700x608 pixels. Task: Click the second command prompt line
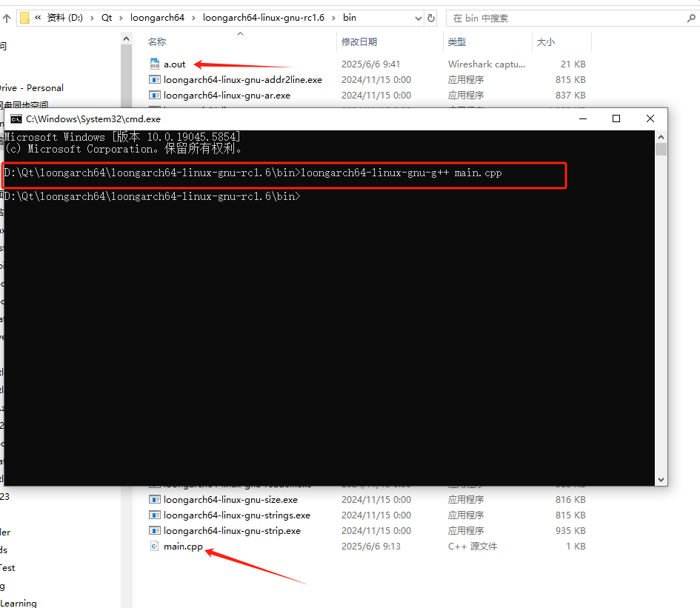152,196
